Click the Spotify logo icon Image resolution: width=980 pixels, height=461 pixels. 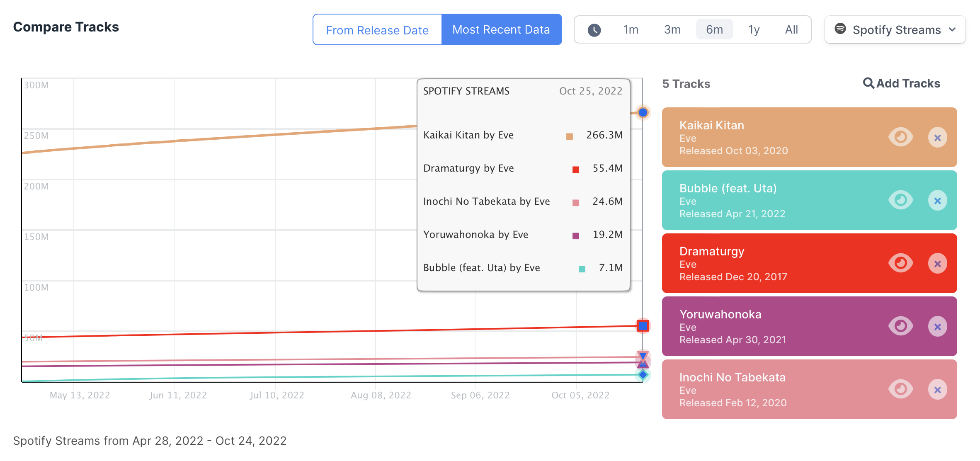840,29
